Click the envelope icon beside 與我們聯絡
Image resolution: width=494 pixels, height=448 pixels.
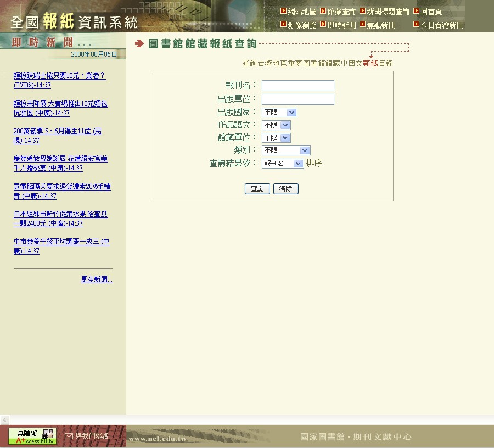point(69,436)
